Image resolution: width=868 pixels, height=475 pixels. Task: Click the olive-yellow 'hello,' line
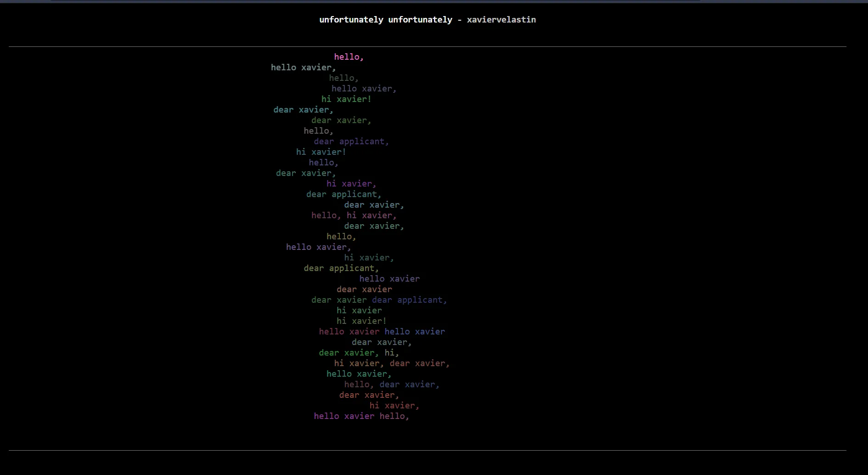point(341,237)
